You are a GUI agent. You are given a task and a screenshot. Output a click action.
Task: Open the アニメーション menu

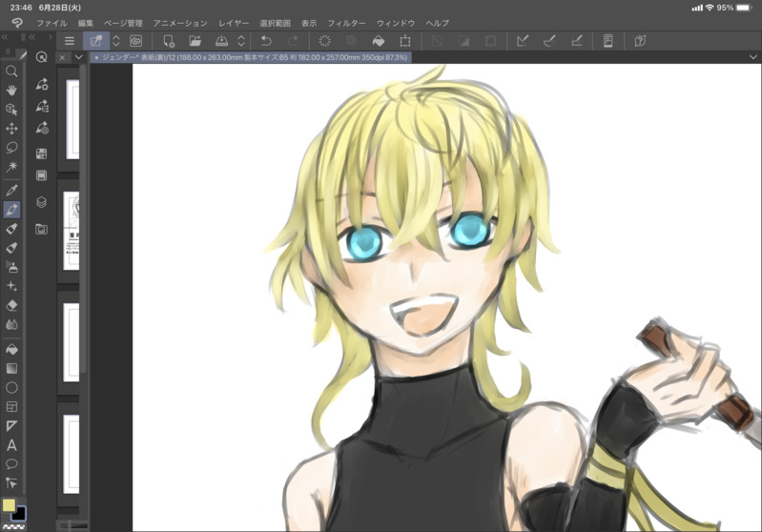pos(180,23)
